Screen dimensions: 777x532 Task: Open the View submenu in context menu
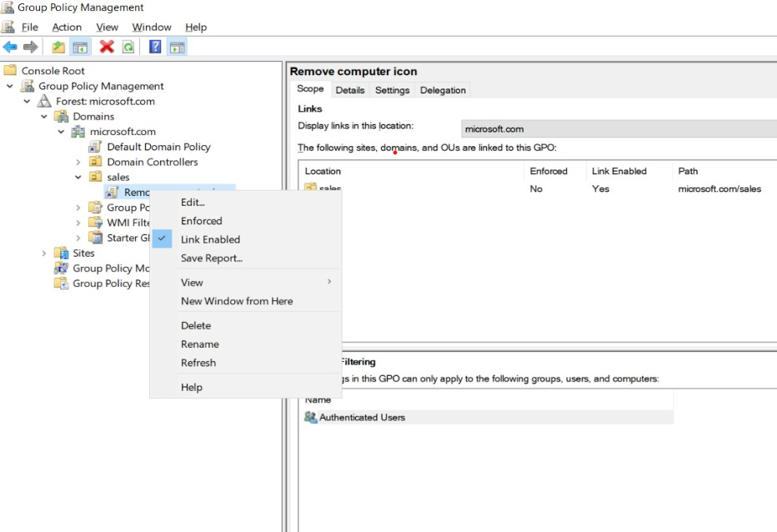pos(246,283)
